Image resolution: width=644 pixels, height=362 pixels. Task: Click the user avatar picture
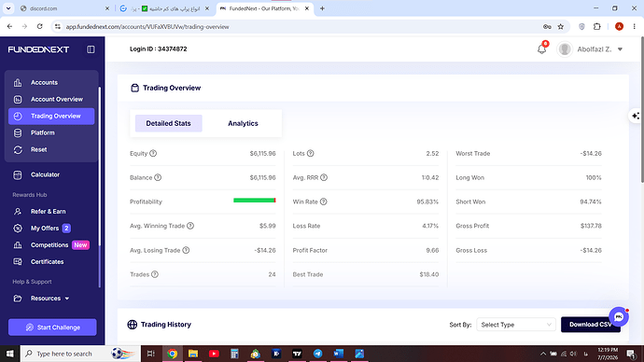coord(565,49)
